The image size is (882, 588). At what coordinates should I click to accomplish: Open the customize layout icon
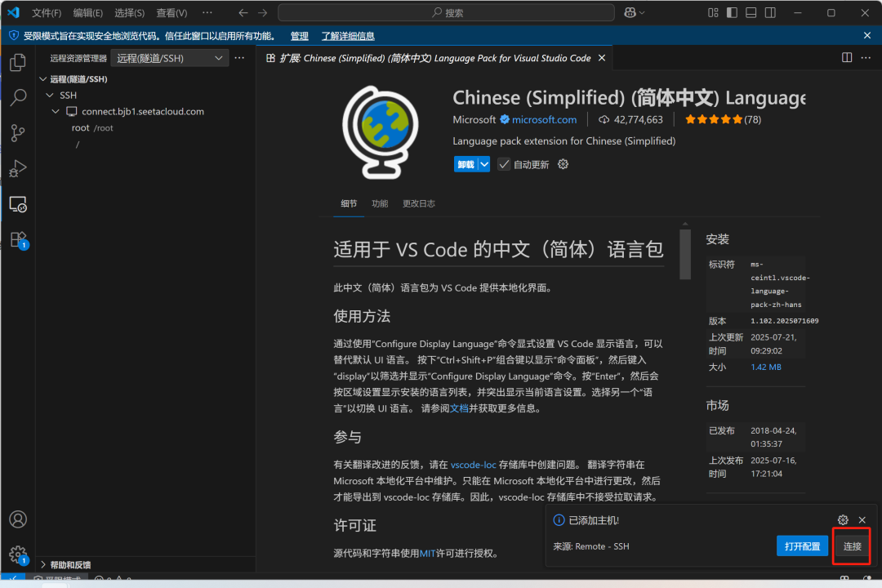pyautogui.click(x=713, y=12)
